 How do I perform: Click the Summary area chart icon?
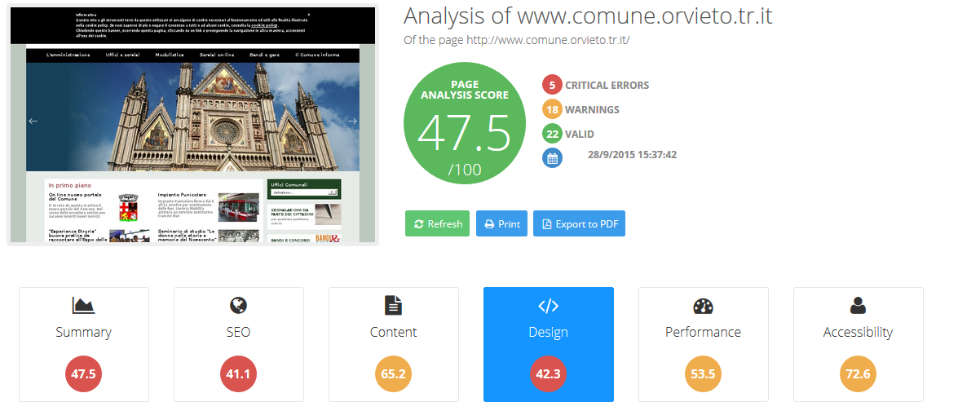(x=83, y=306)
